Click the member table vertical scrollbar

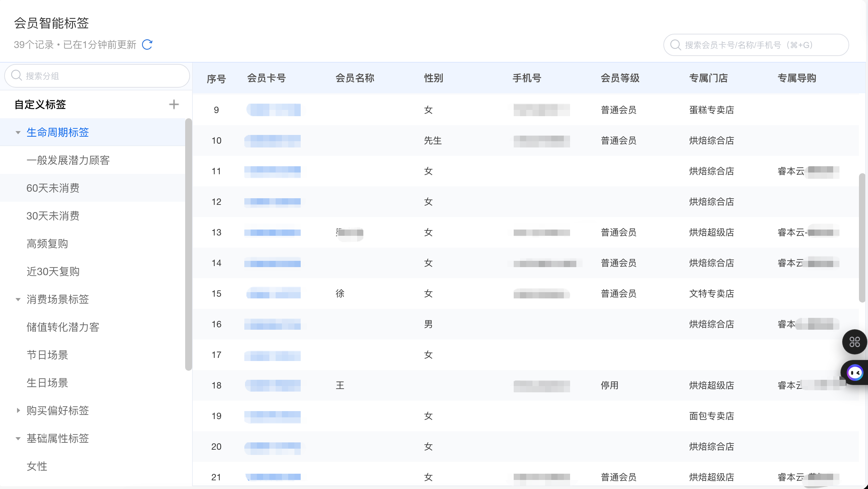click(x=862, y=238)
